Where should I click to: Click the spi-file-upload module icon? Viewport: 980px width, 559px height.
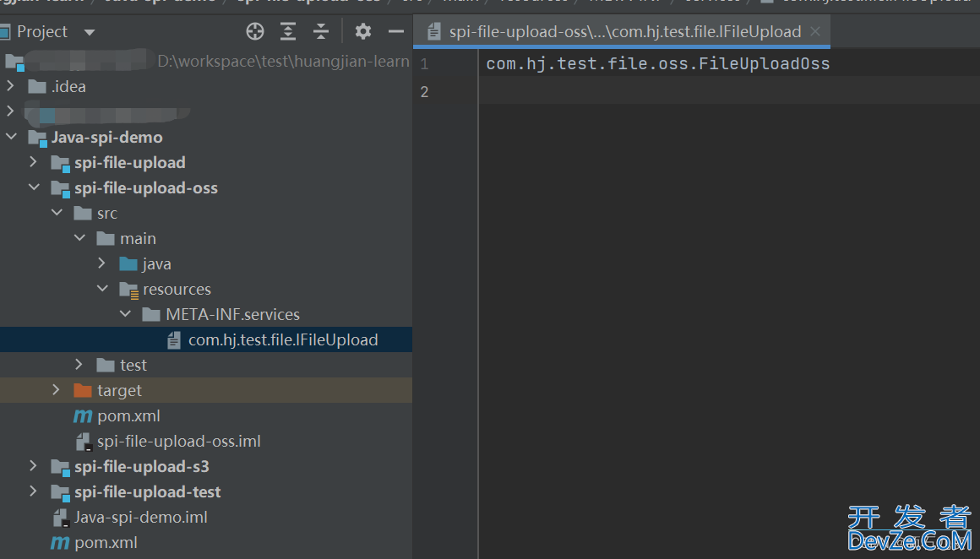coord(61,164)
